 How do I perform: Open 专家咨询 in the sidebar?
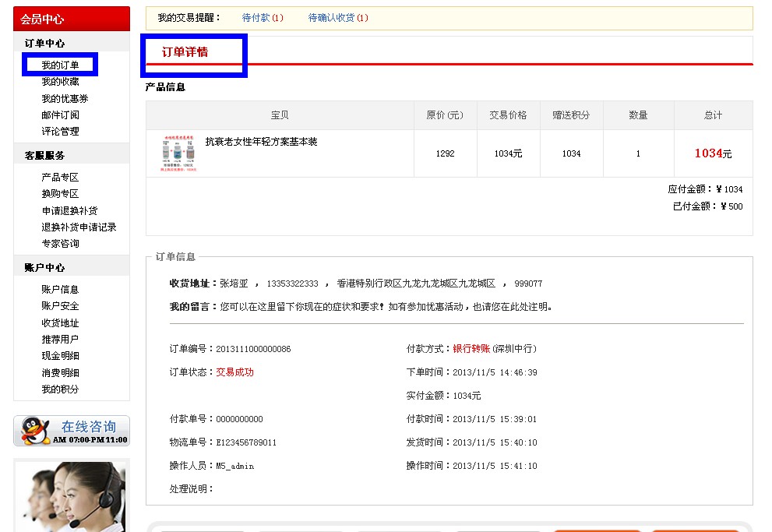point(60,244)
